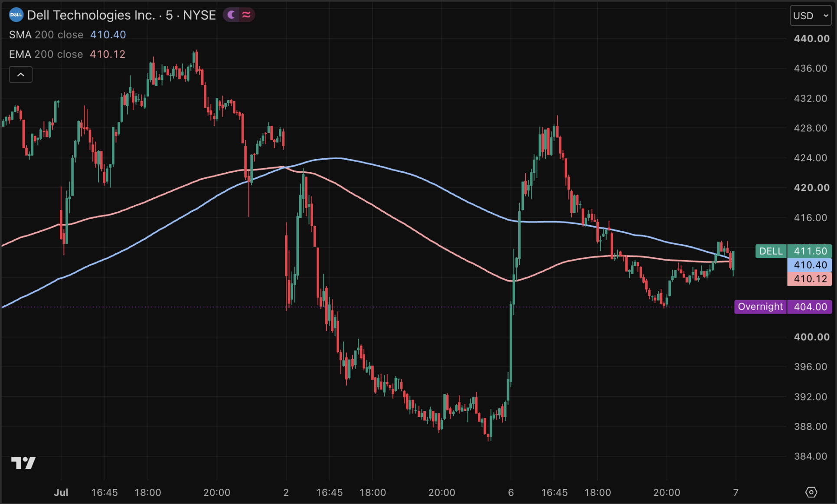Click the moon overnight session icon
This screenshot has width=837, height=504.
tap(232, 15)
